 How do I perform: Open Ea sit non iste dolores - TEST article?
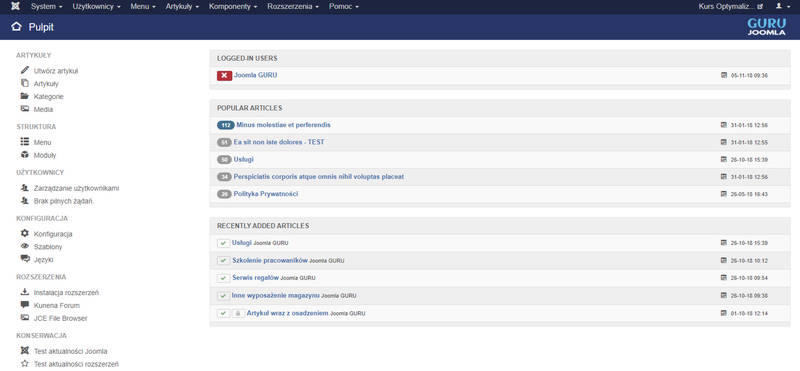[x=279, y=142]
